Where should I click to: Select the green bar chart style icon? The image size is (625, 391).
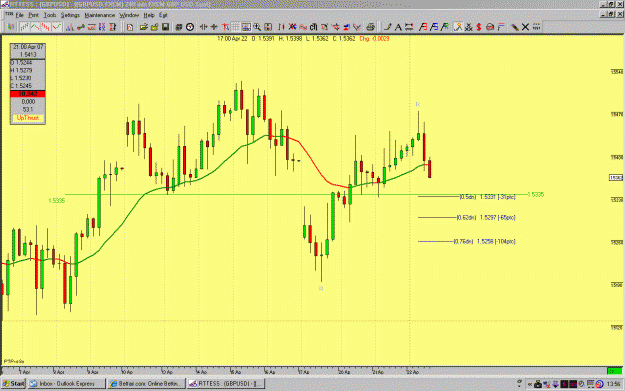click(25, 27)
